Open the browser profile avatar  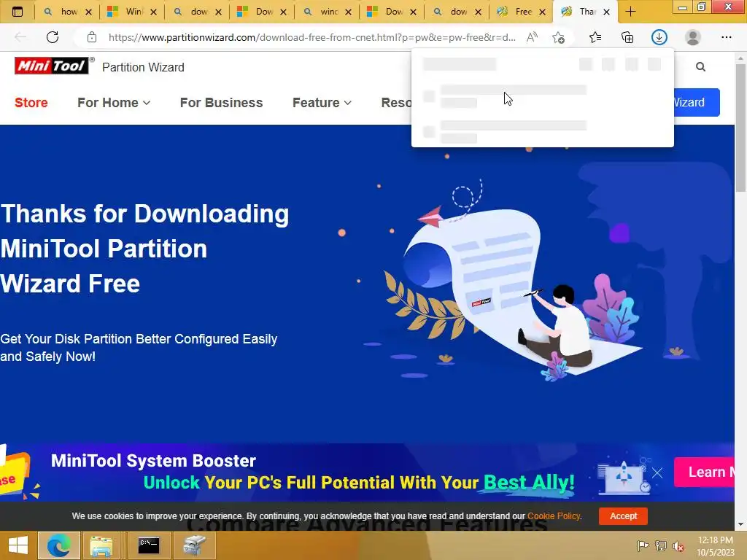693,37
